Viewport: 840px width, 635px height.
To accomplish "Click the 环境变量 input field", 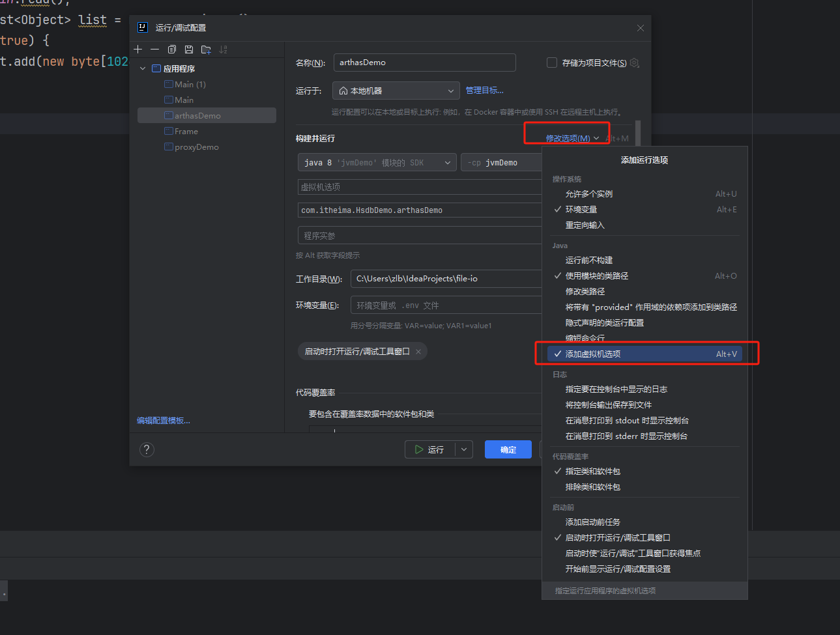I will (x=446, y=305).
